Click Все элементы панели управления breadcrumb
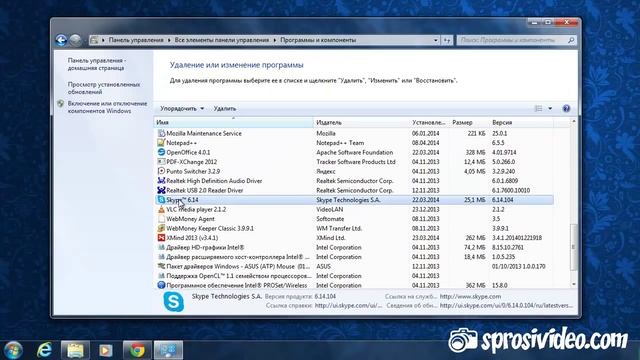This screenshot has height=360, width=640. coord(222,40)
